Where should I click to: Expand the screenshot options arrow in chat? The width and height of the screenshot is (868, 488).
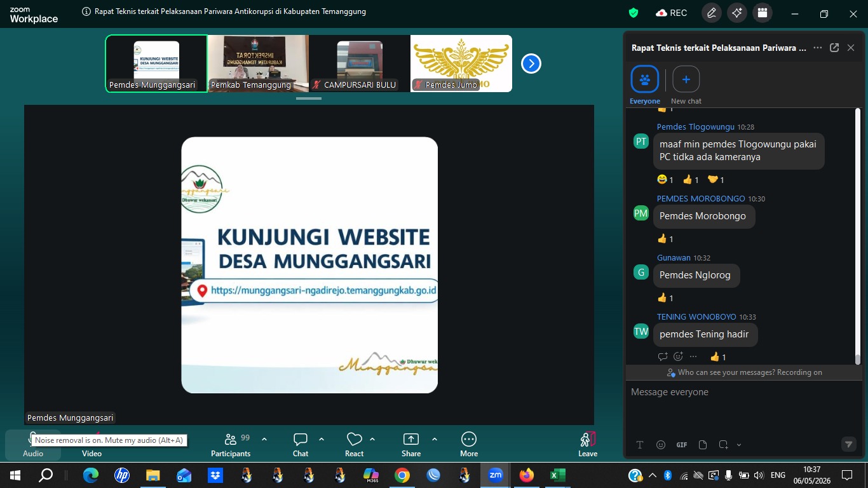point(739,445)
